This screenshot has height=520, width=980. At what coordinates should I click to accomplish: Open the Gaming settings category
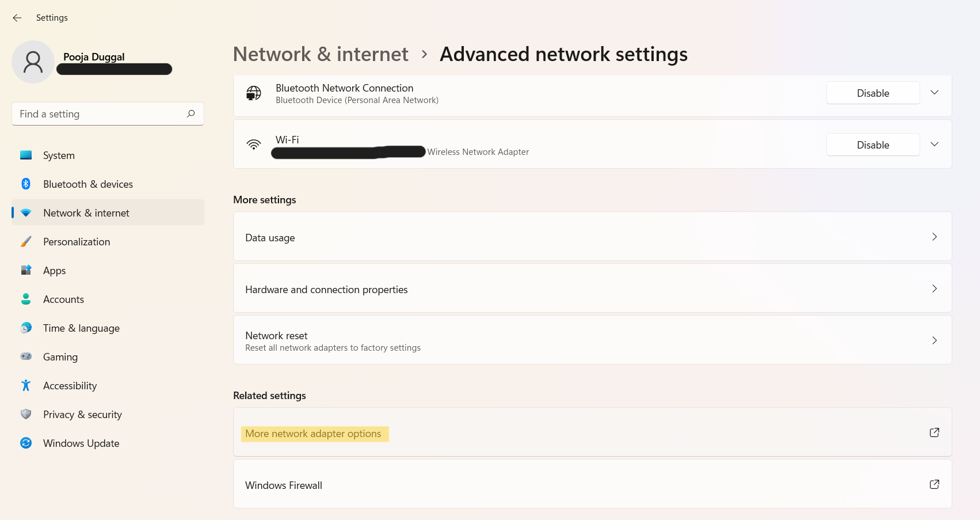[60, 357]
